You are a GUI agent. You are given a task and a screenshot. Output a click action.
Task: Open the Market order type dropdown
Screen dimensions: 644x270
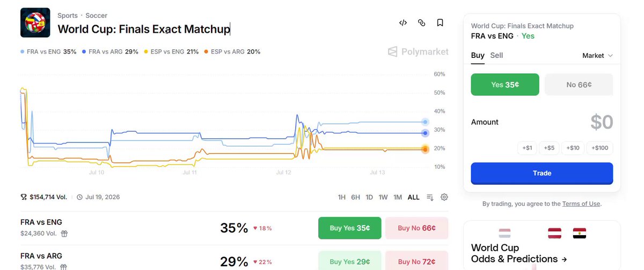[597, 56]
